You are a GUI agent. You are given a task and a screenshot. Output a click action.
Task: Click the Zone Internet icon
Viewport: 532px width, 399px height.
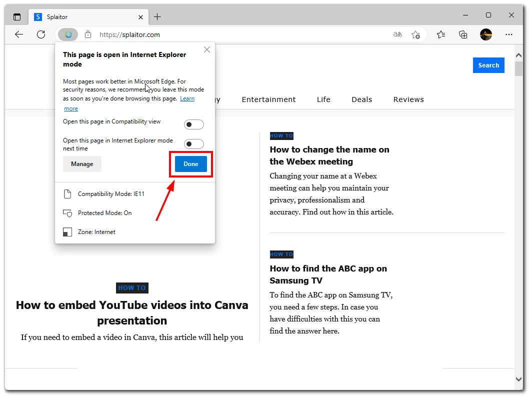(x=67, y=232)
